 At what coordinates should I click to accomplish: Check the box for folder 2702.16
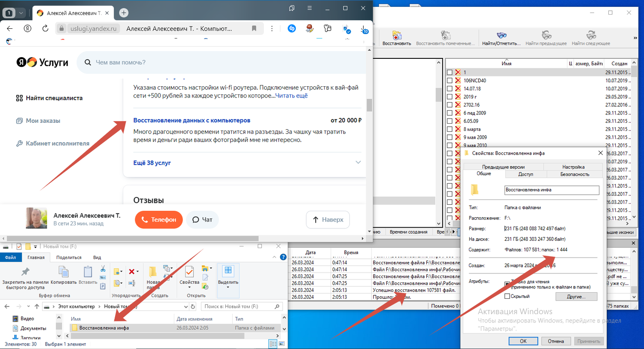(x=450, y=105)
